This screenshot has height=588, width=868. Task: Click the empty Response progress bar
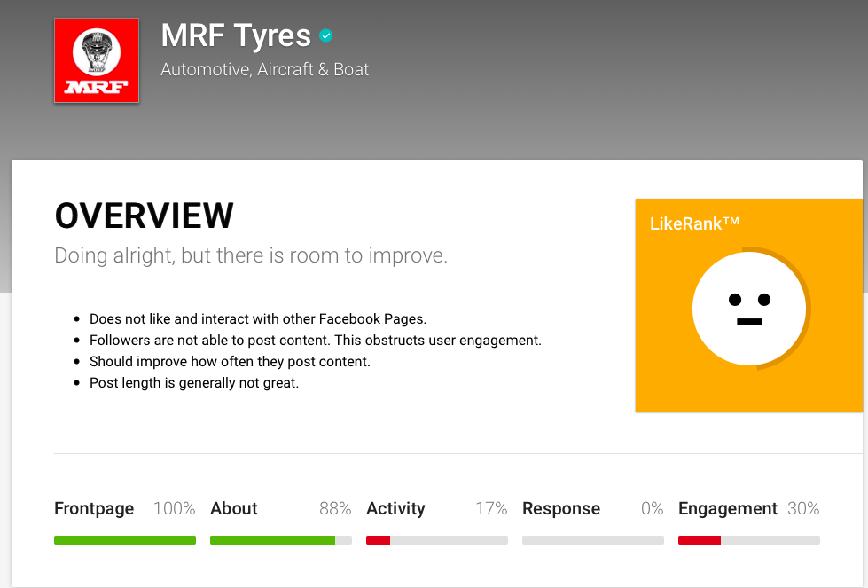click(593, 540)
